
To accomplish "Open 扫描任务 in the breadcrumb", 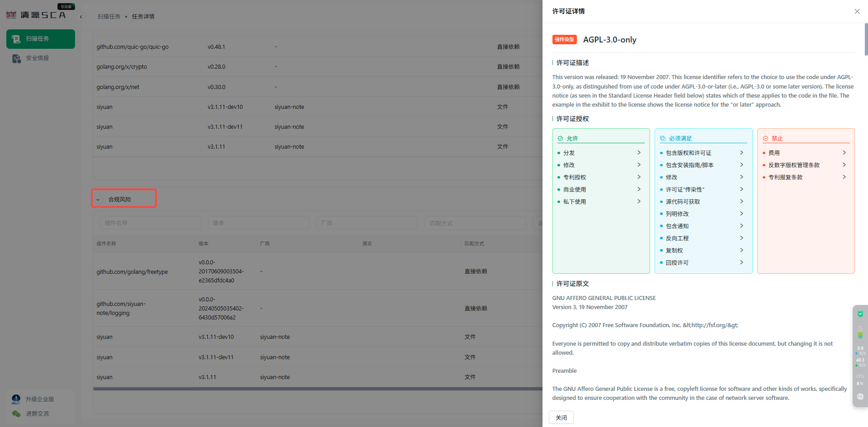I will pos(109,16).
